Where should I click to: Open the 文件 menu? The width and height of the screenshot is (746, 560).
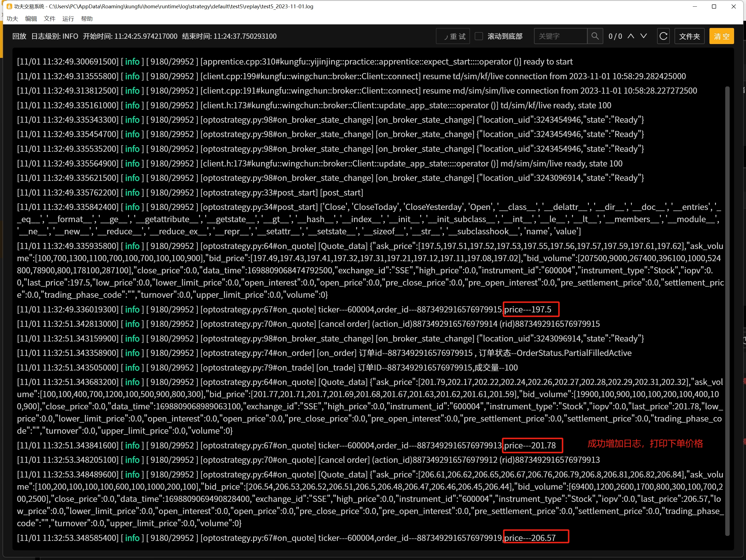point(50,19)
